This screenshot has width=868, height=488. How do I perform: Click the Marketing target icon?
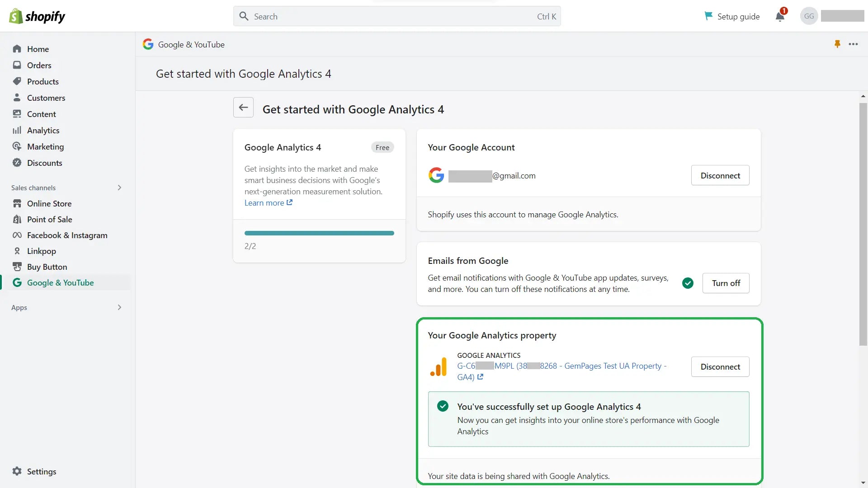pos(17,146)
